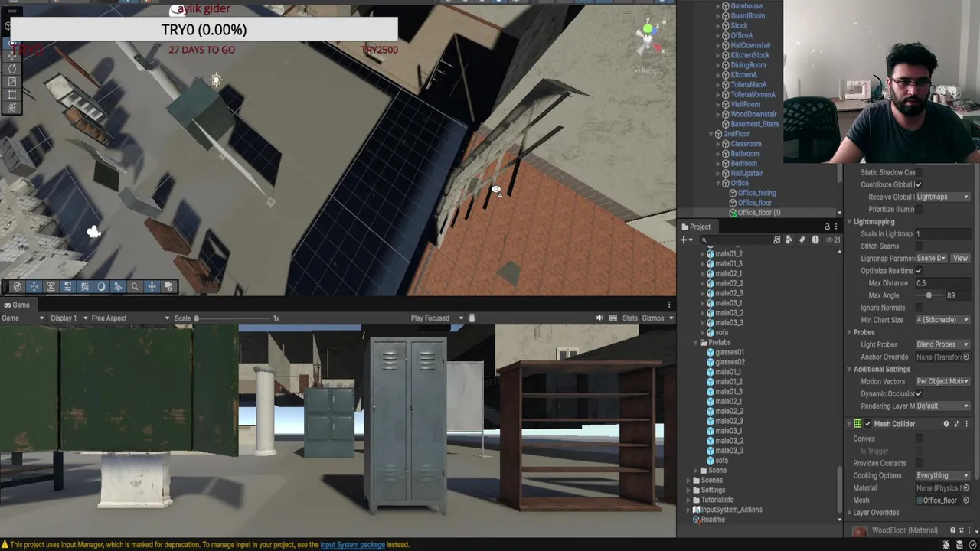The width and height of the screenshot is (980, 551).
Task: Open the Light Probes Blend Probes dropdown
Action: coord(942,344)
